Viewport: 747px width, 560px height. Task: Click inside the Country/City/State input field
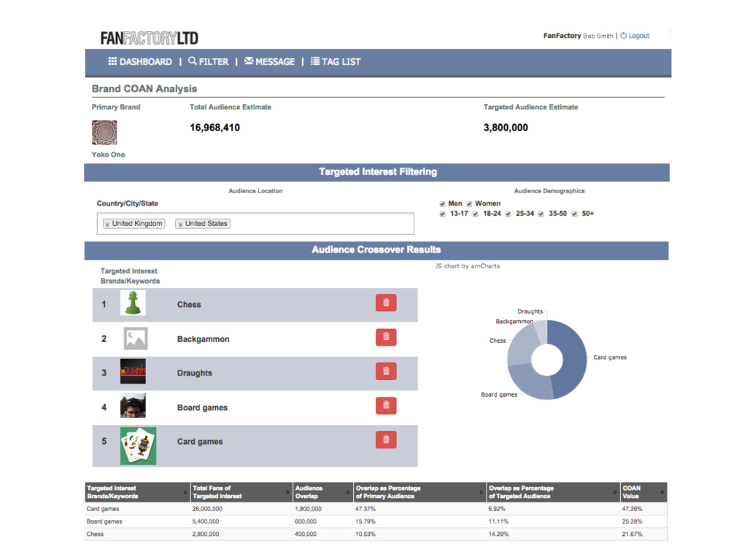pyautogui.click(x=255, y=223)
